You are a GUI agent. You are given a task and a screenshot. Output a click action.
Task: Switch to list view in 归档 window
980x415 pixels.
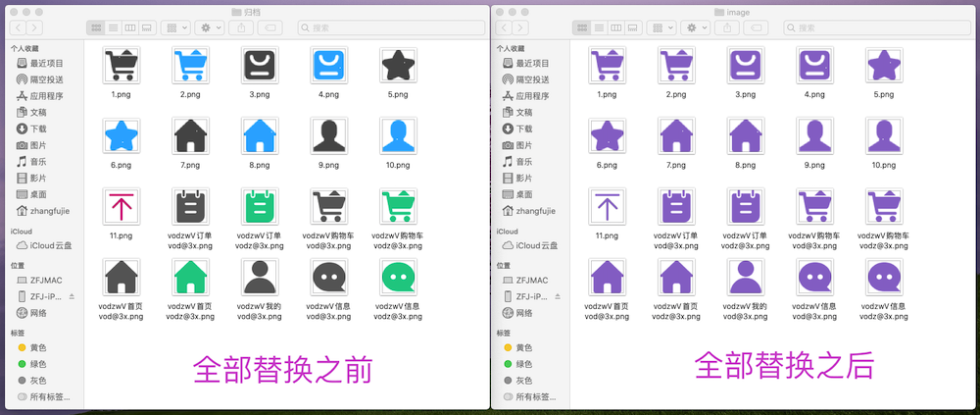(113, 27)
